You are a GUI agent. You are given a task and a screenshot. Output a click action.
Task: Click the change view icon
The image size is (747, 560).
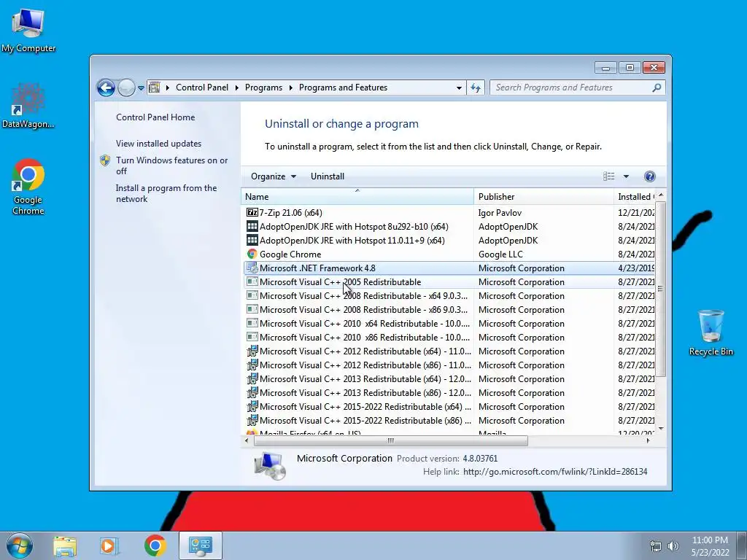(x=609, y=176)
